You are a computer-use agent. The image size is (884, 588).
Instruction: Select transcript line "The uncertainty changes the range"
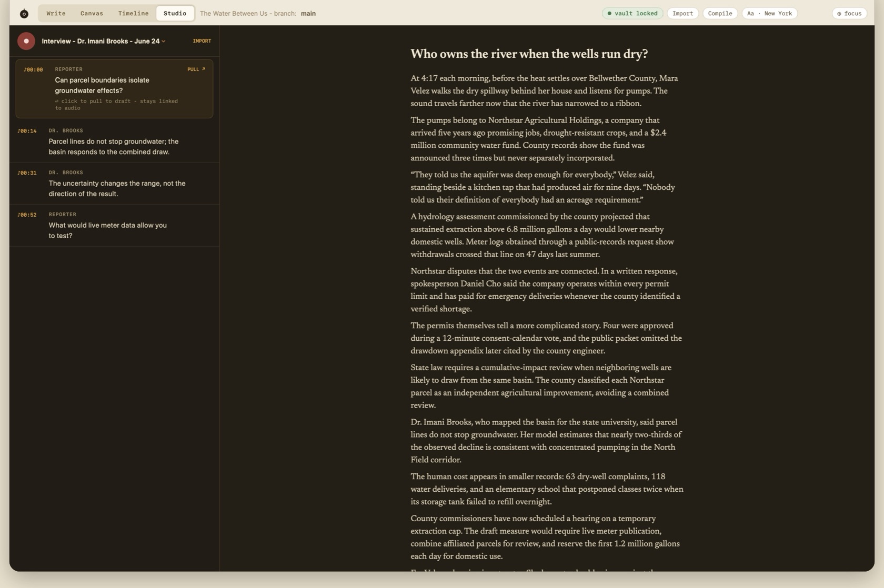[117, 188]
